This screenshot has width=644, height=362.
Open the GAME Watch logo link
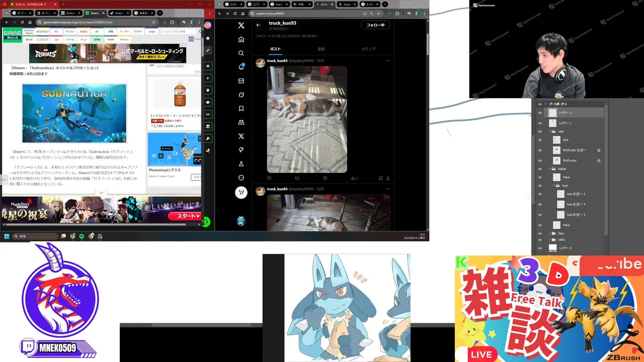(x=12, y=34)
